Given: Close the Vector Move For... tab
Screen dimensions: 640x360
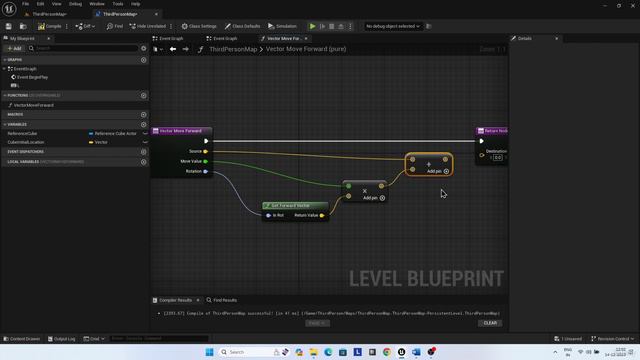Looking at the screenshot, I should [x=306, y=38].
